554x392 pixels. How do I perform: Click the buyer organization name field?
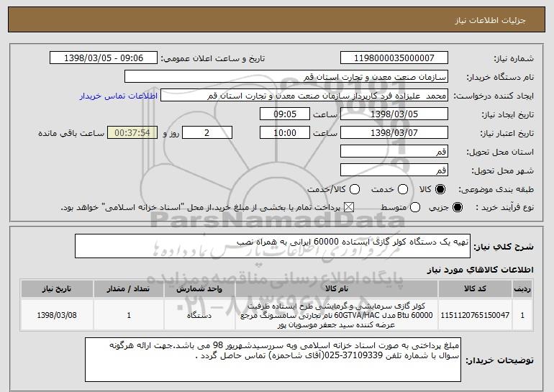click(286, 77)
